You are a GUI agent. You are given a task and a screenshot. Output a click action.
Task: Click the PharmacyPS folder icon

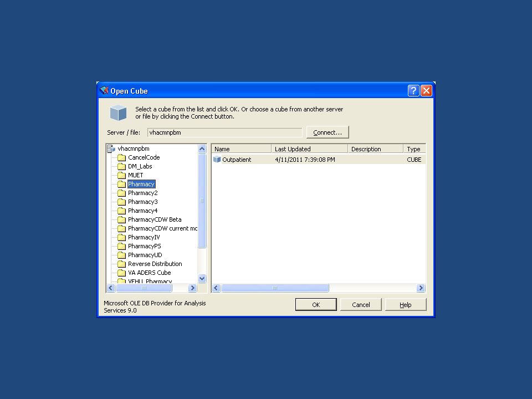point(121,246)
